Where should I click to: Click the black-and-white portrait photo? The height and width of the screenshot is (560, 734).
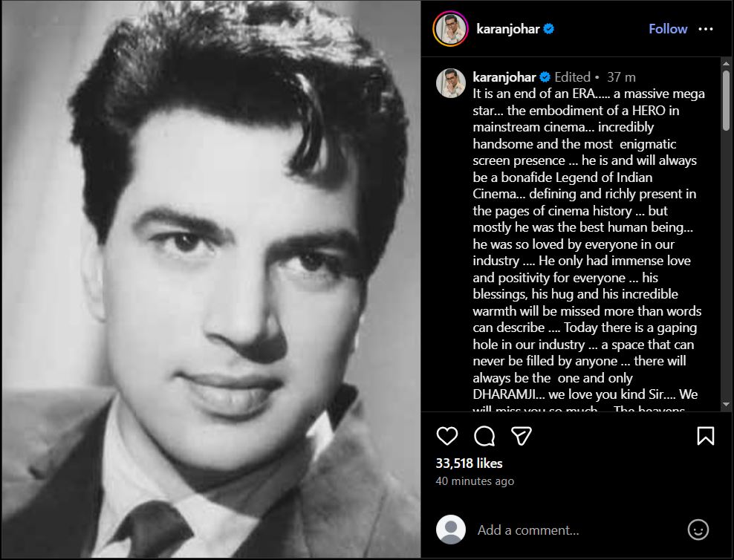[x=210, y=279]
